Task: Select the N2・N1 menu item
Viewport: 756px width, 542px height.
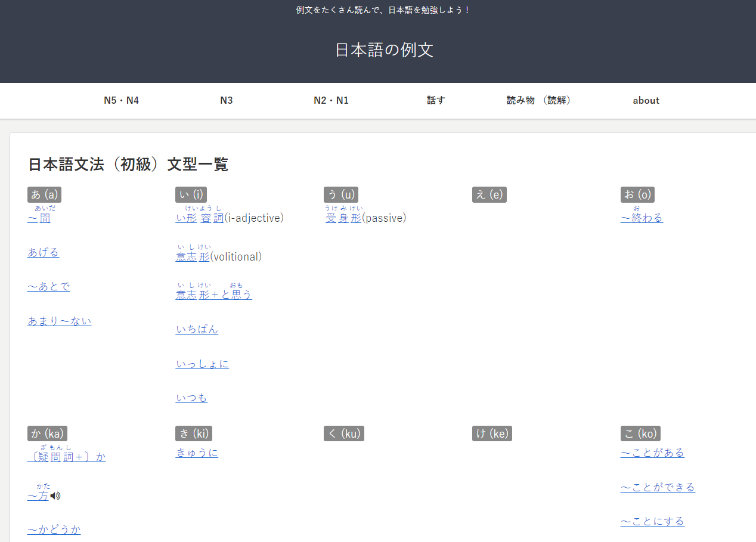Action: point(331,100)
